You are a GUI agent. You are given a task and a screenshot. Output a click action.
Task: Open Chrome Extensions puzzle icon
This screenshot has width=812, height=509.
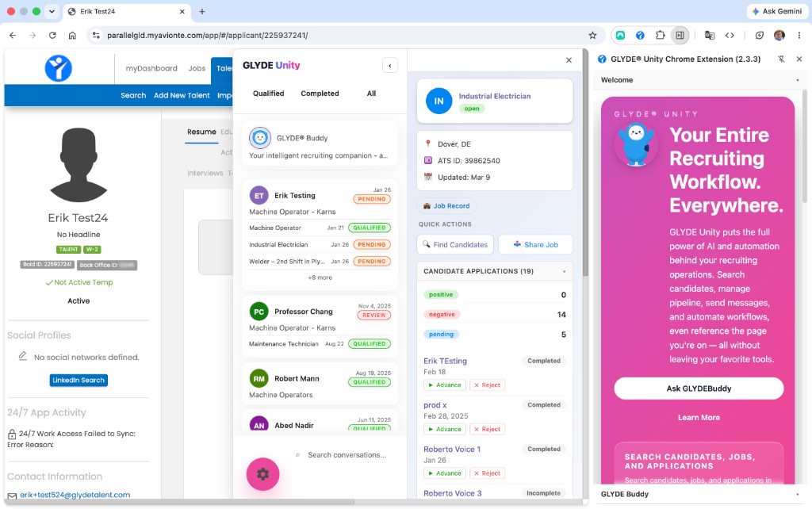[660, 35]
